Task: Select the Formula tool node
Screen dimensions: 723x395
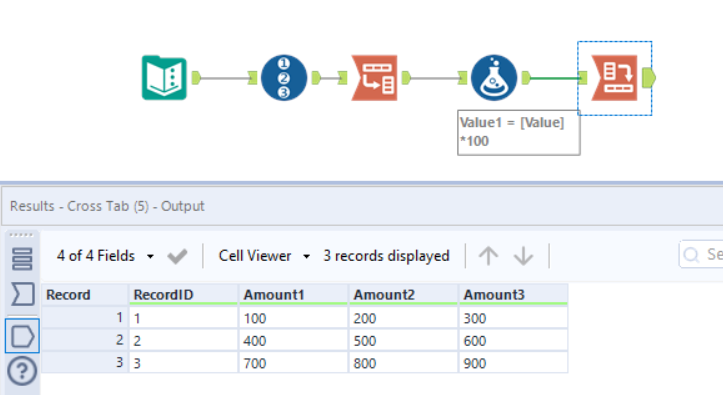Action: click(494, 78)
